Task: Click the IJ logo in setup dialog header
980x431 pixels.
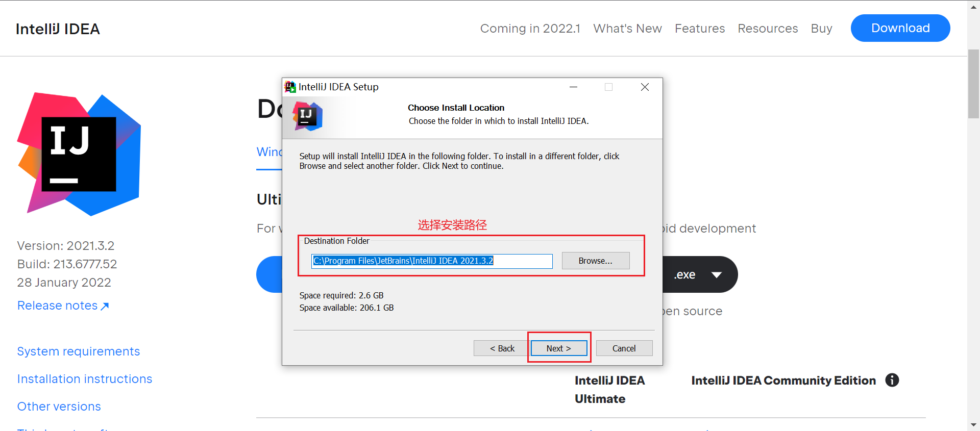Action: (307, 116)
